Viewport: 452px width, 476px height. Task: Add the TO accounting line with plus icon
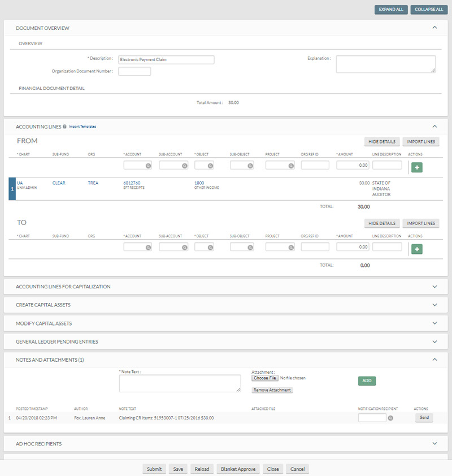click(x=416, y=249)
